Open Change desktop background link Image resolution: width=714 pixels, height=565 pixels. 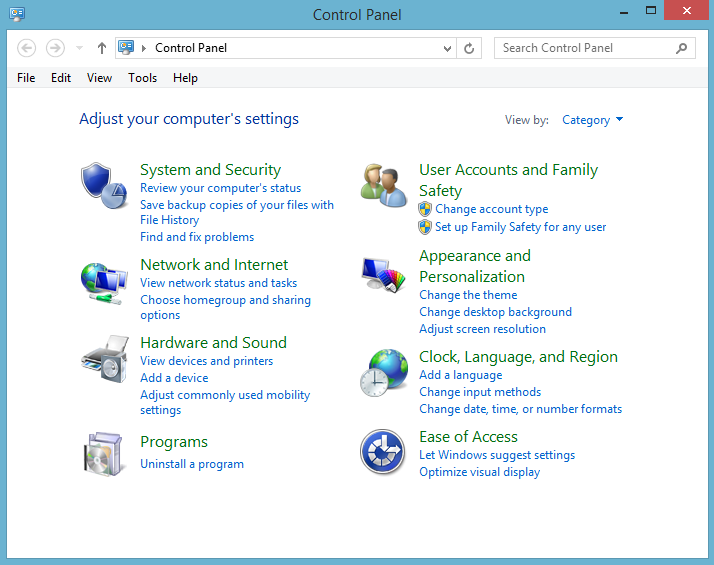click(x=495, y=312)
